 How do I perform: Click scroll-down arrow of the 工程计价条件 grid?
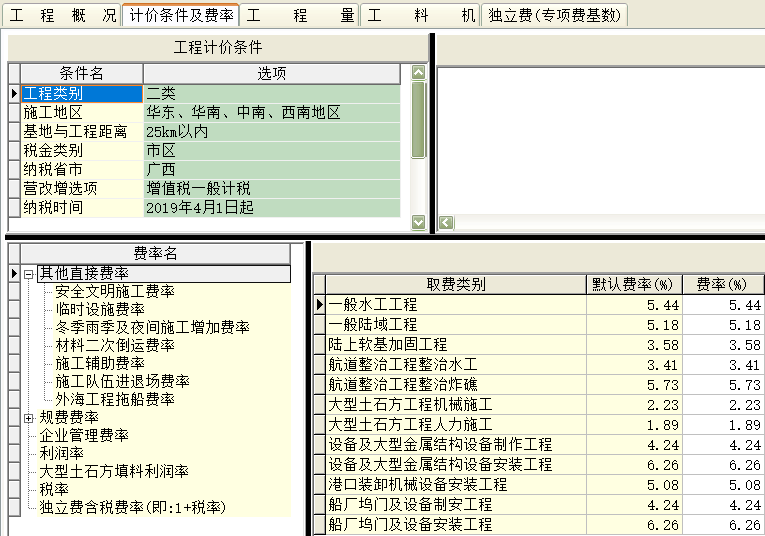point(418,223)
